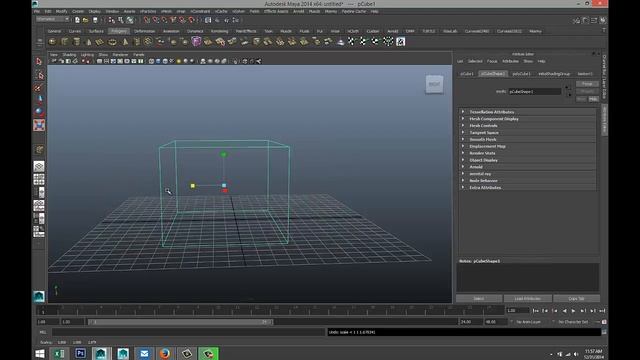640x360 pixels.
Task: Open the No Anim Layer dropdown
Action: (x=529, y=322)
